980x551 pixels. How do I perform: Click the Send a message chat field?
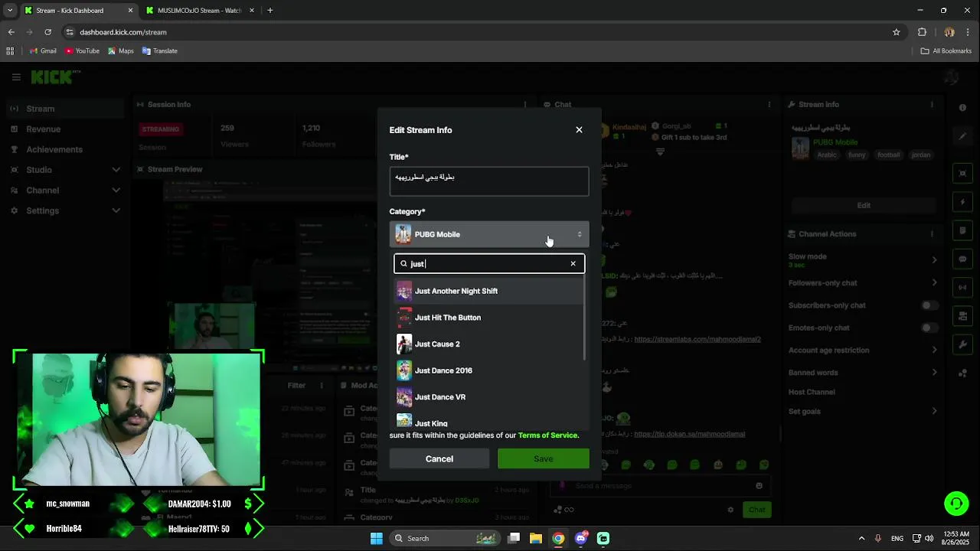pos(660,486)
